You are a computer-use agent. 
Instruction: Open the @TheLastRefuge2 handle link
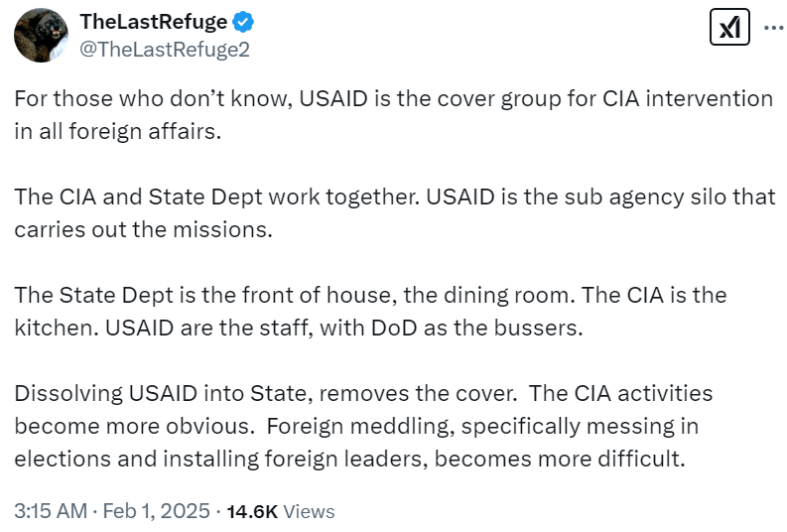[164, 50]
